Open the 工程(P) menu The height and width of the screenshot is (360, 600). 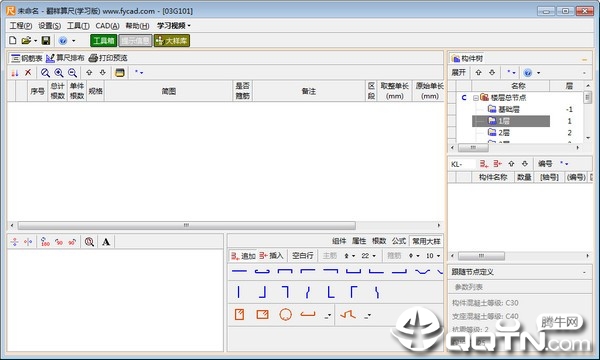tap(21, 26)
